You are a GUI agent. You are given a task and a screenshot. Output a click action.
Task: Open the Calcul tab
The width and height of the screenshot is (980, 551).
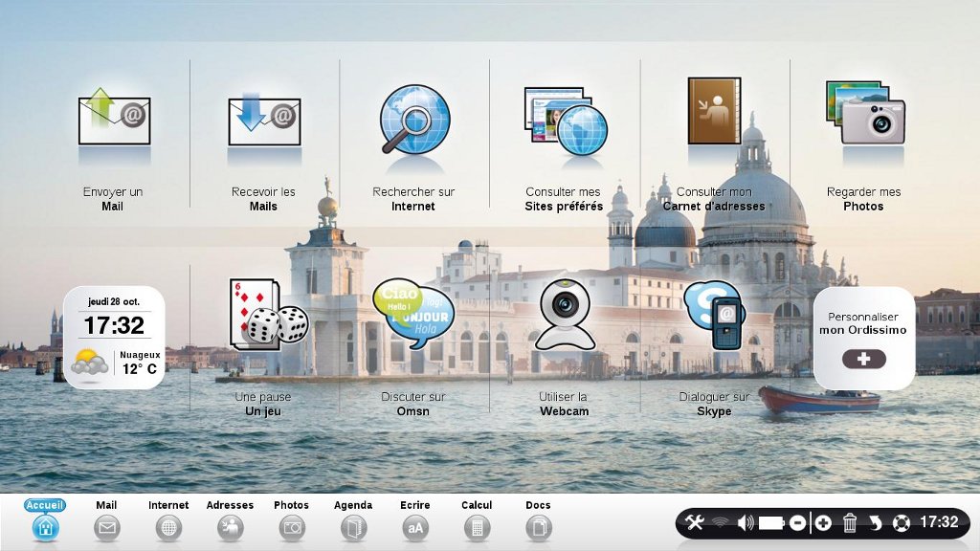477,526
